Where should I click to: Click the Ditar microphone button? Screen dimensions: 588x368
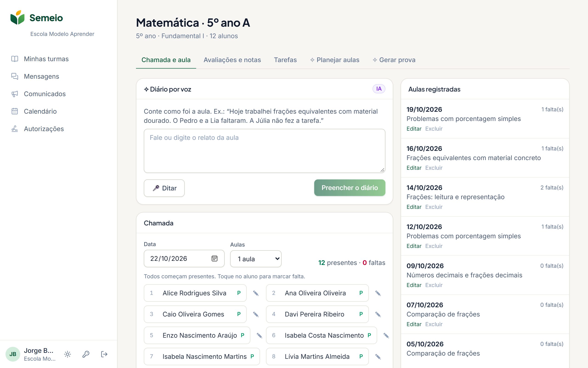pyautogui.click(x=164, y=188)
